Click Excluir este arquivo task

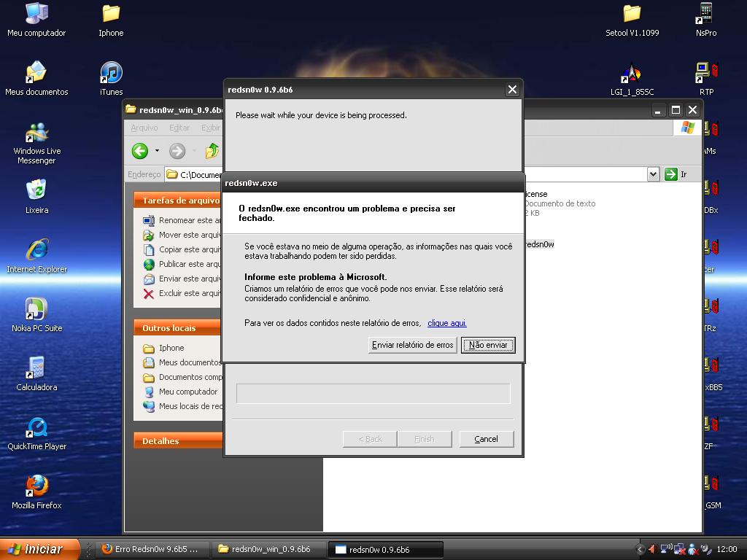(x=182, y=293)
